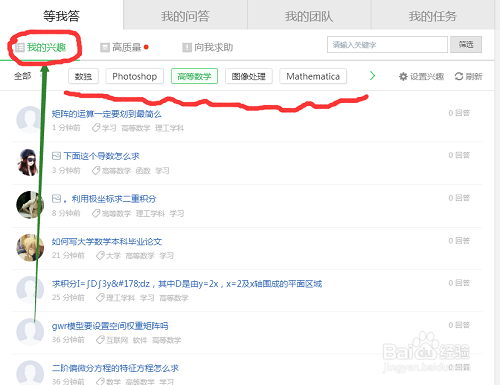Click 学习 tag under 矩阵的运算 question
The height and width of the screenshot is (385, 500).
[109, 128]
